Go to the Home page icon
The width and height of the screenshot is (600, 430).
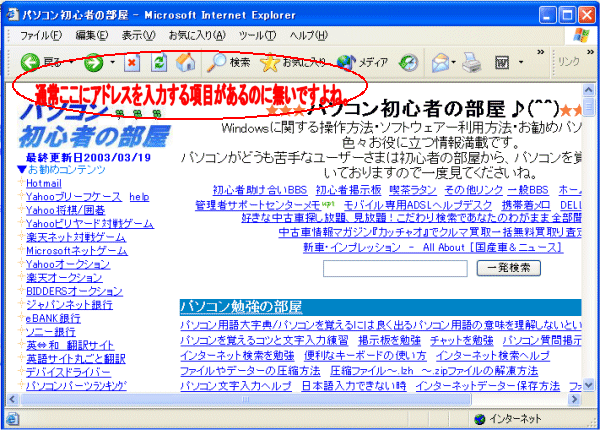186,62
